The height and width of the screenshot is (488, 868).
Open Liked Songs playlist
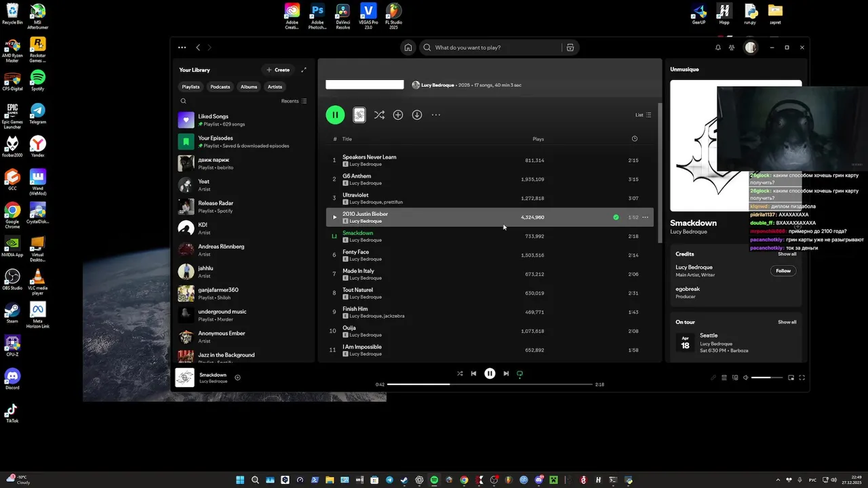coord(243,120)
